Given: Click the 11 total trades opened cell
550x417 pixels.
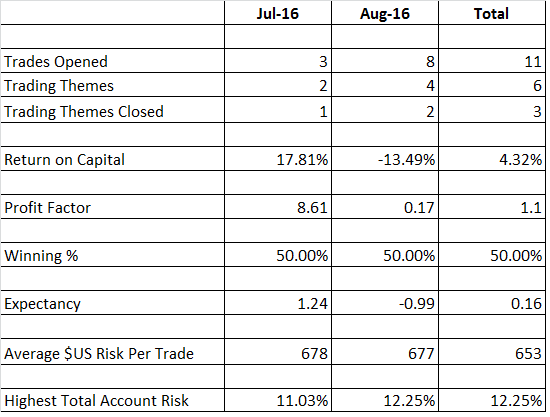Looking at the screenshot, I should (492, 61).
